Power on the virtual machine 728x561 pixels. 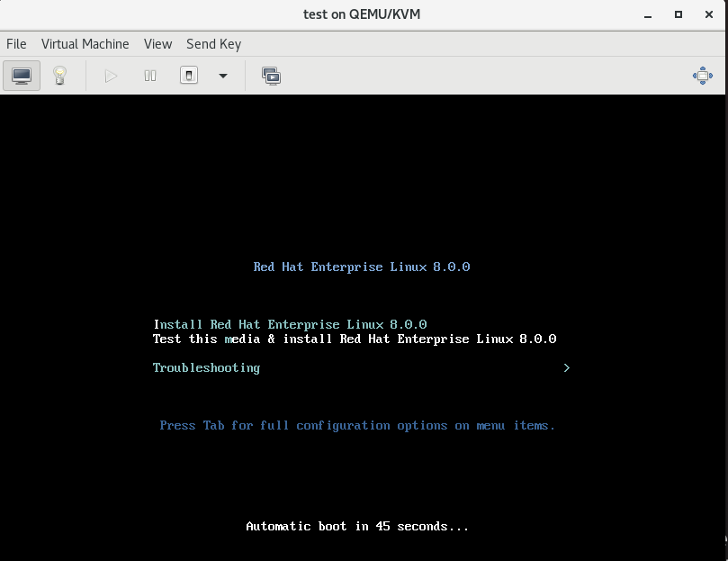click(111, 76)
